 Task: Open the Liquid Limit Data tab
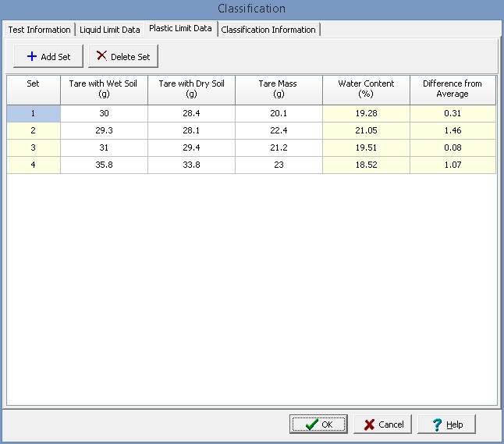110,30
